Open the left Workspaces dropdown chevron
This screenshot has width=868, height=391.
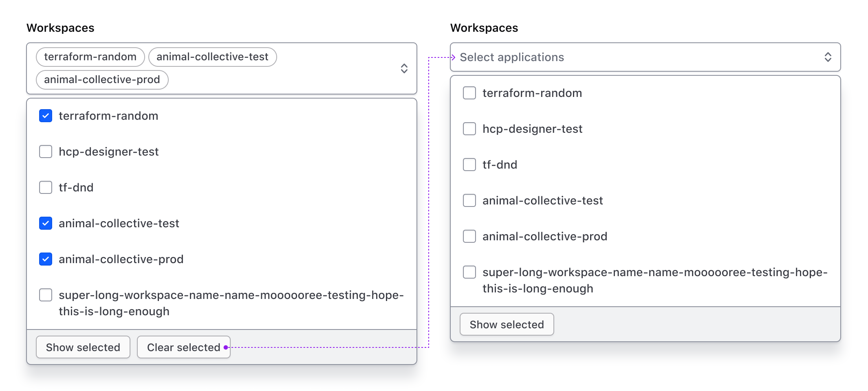404,68
